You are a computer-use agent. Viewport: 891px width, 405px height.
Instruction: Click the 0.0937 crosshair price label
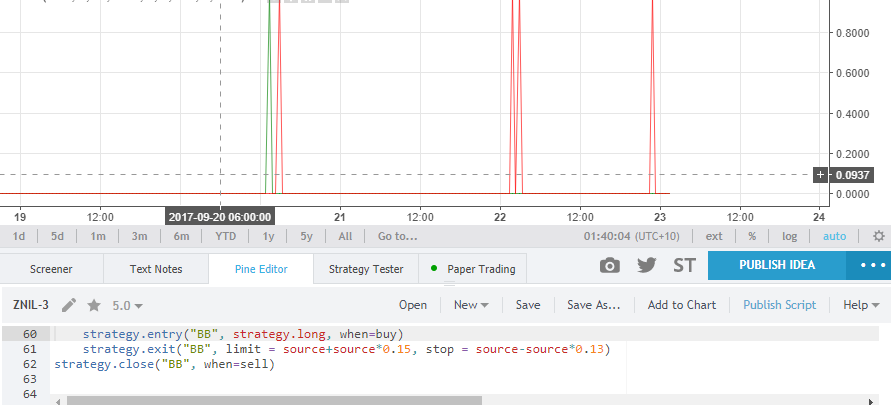click(x=852, y=175)
